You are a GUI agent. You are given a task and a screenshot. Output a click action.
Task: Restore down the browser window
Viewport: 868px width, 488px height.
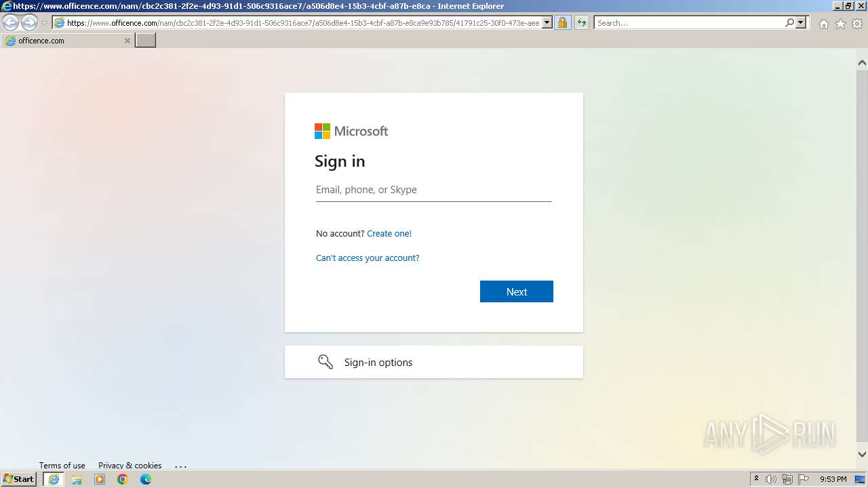tap(848, 6)
